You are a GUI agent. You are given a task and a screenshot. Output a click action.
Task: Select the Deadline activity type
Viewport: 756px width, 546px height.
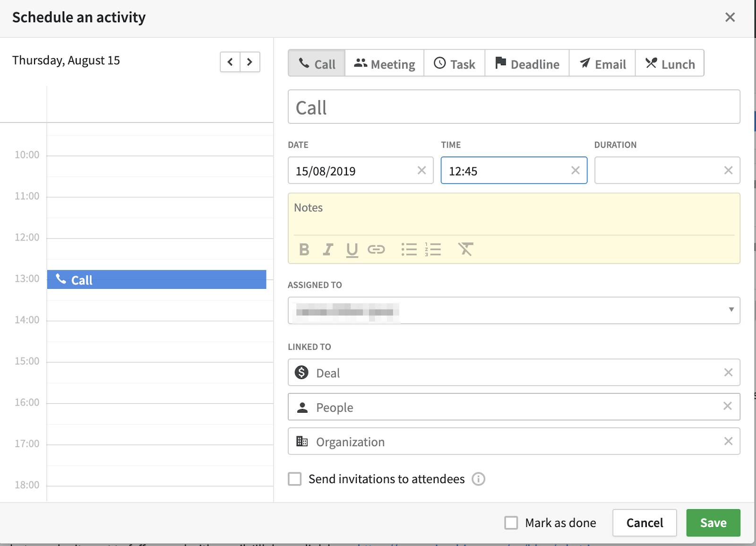[527, 63]
